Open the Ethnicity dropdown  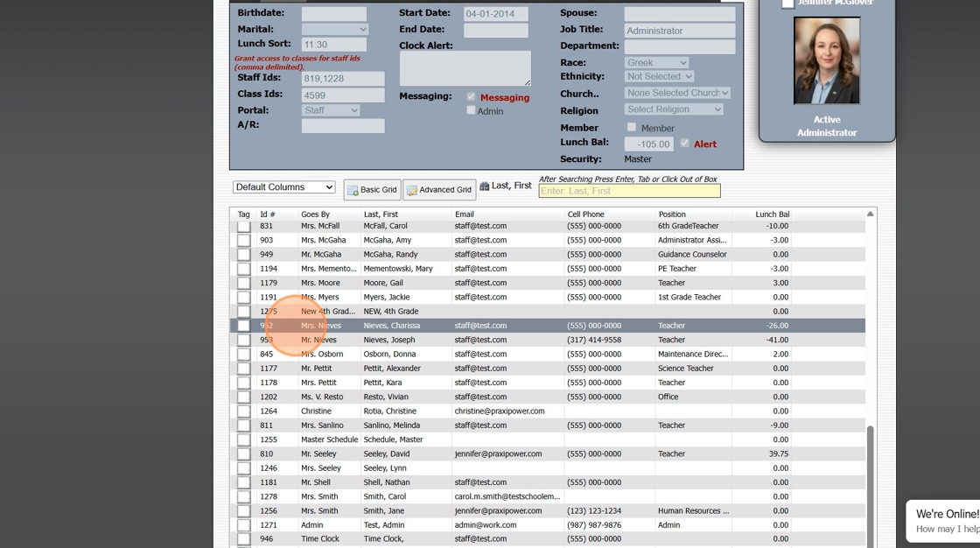[x=660, y=76]
